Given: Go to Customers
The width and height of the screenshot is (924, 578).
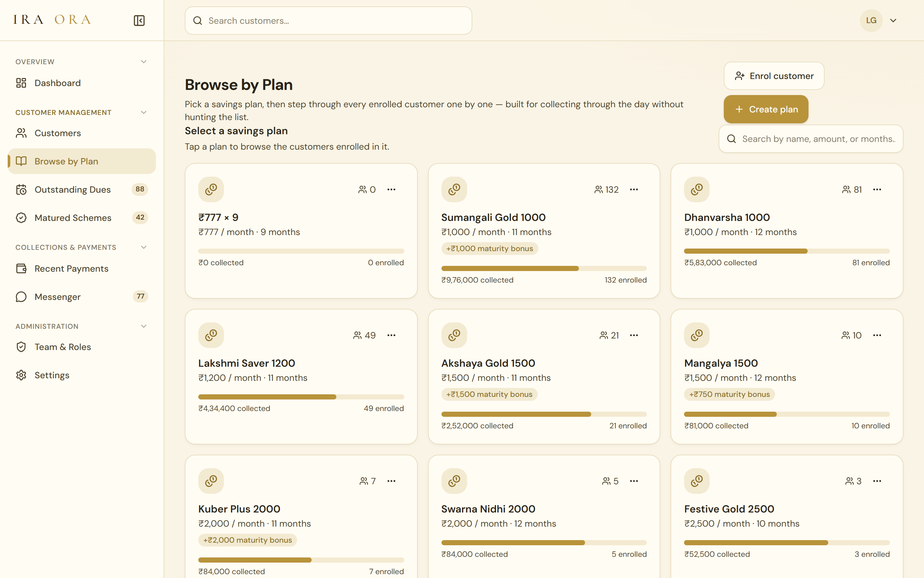Looking at the screenshot, I should click(x=82, y=133).
